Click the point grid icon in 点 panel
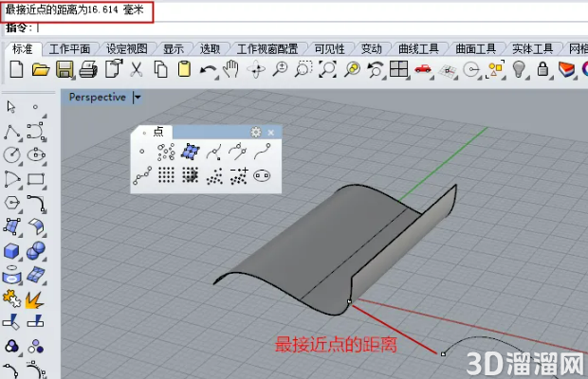Viewport: 588px width, 379px height. [x=166, y=175]
